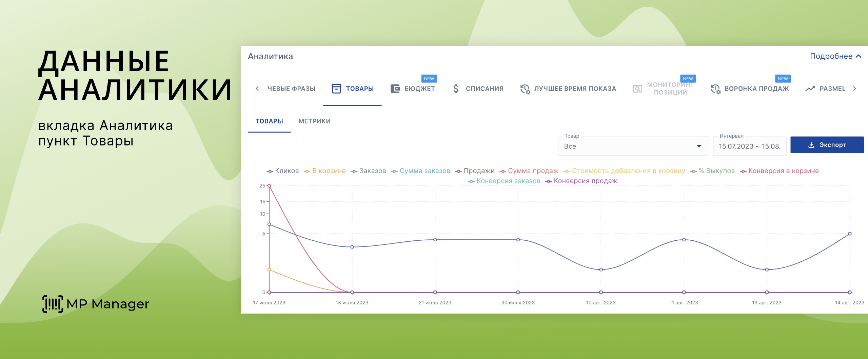Viewport: 868px width, 359px height.
Task: Click the Интервал date range field
Action: (x=749, y=146)
